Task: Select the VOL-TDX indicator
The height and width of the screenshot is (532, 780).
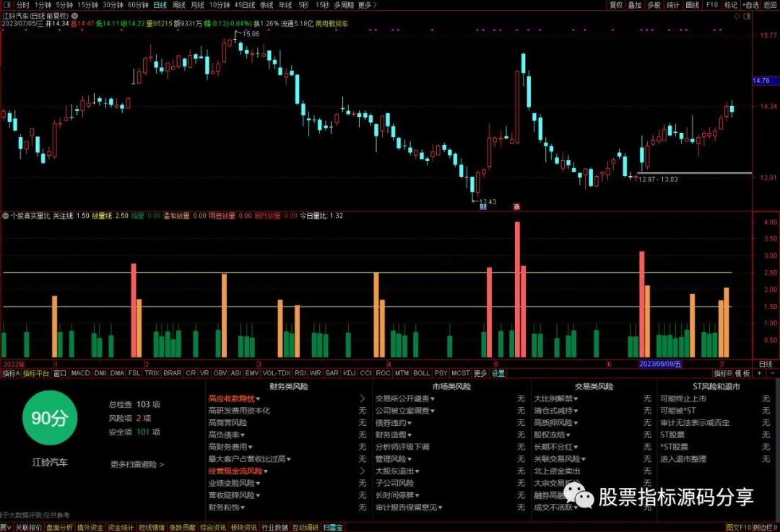Action: click(277, 373)
